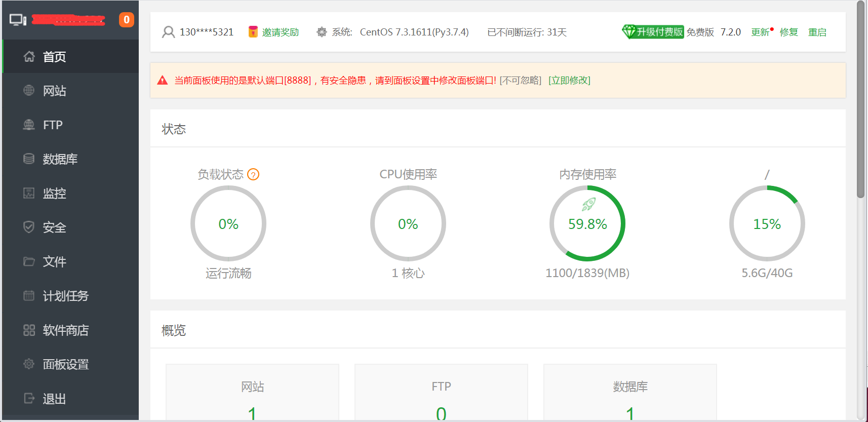Screen dimensions: 868x422
Task: Click the user avatar icon near 130****5321
Action: click(168, 32)
